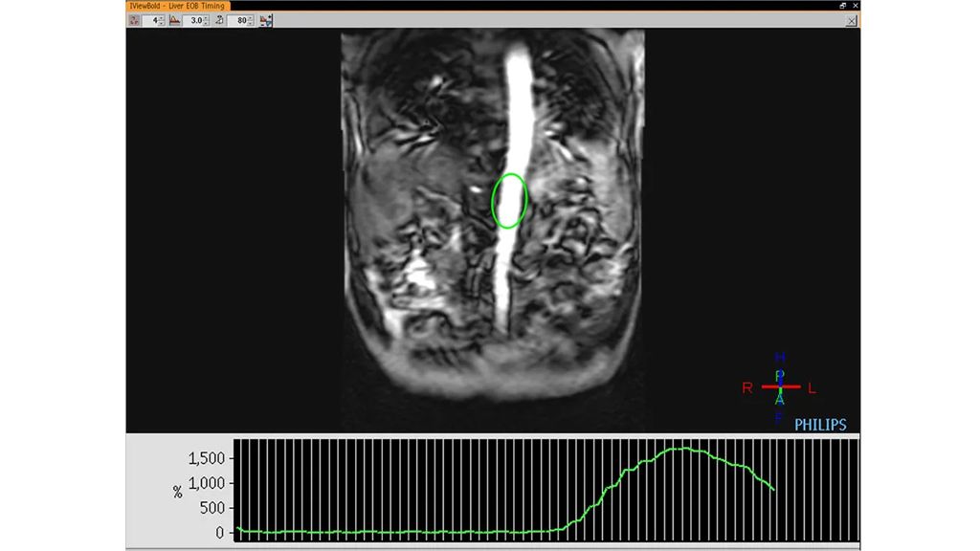980x551 pixels.
Task: Click the input field showing 4
Action: click(x=150, y=21)
